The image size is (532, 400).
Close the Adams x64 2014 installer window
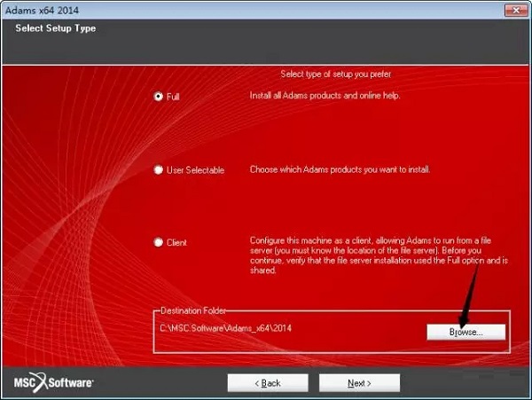516,10
